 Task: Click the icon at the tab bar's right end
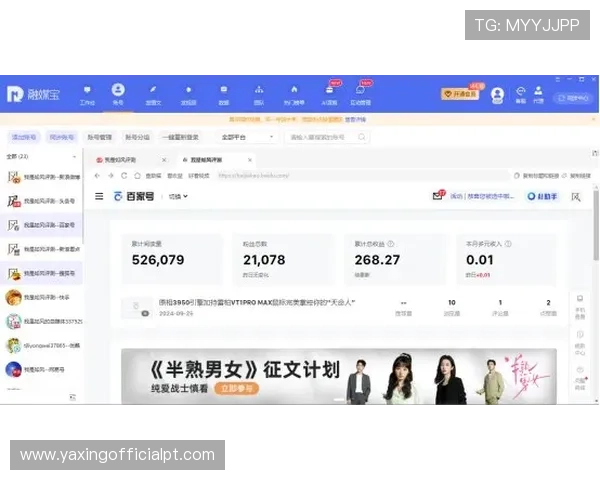coord(595,153)
